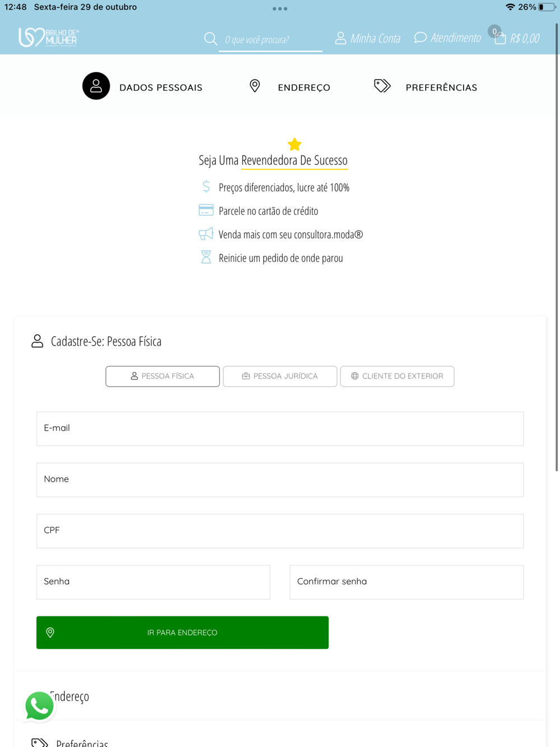Select the PESSOA JURÍDICA tab
The image size is (560, 747).
280,376
